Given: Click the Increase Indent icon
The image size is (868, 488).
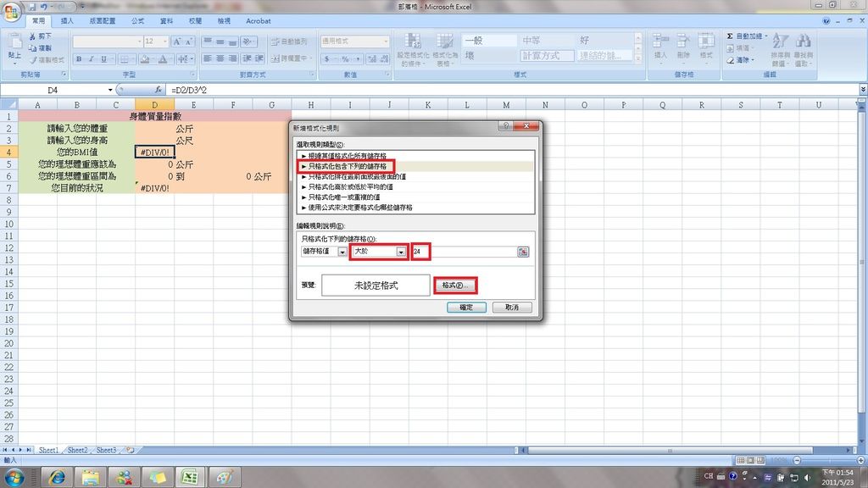Looking at the screenshot, I should tap(259, 58).
